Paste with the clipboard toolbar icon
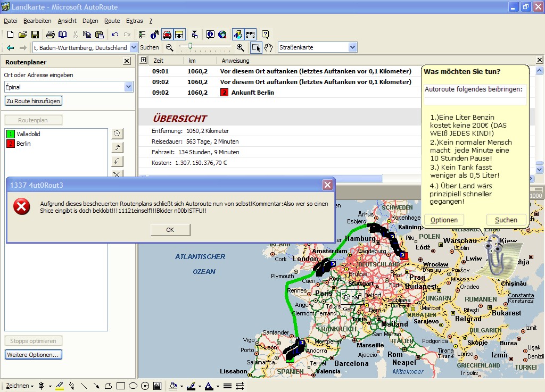 (100, 35)
